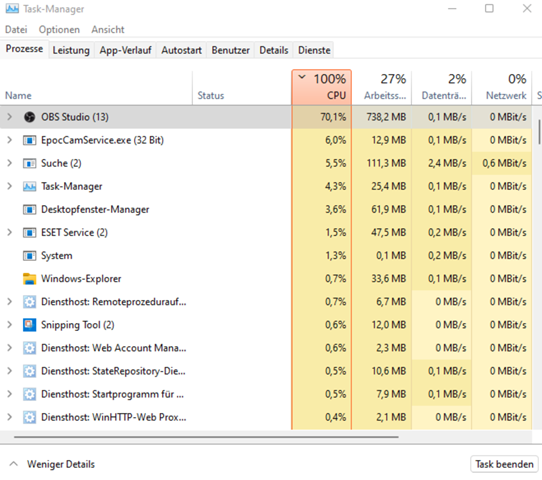Click Suche disk value 2,4 MB/s
Viewport: 542px width, 480px height.
click(447, 163)
